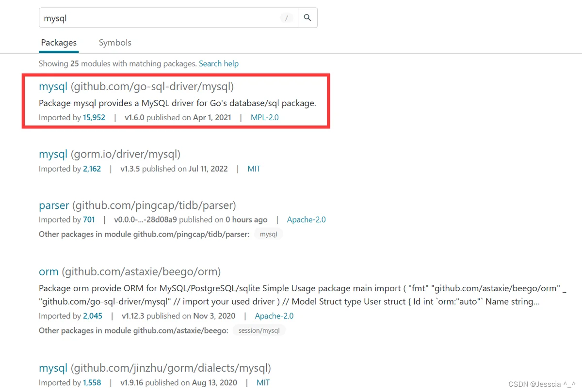Click publish date Aug 13, 2020
The image size is (582, 392).
click(214, 383)
